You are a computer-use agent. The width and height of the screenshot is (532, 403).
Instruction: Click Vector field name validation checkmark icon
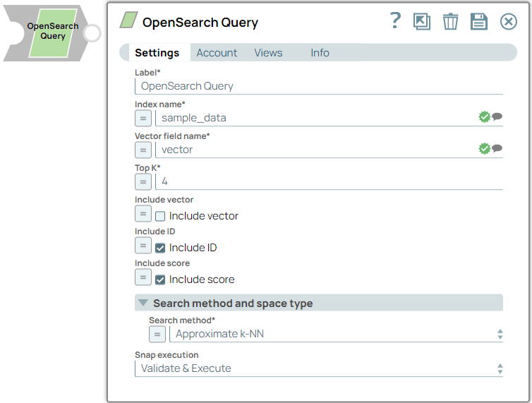point(485,148)
